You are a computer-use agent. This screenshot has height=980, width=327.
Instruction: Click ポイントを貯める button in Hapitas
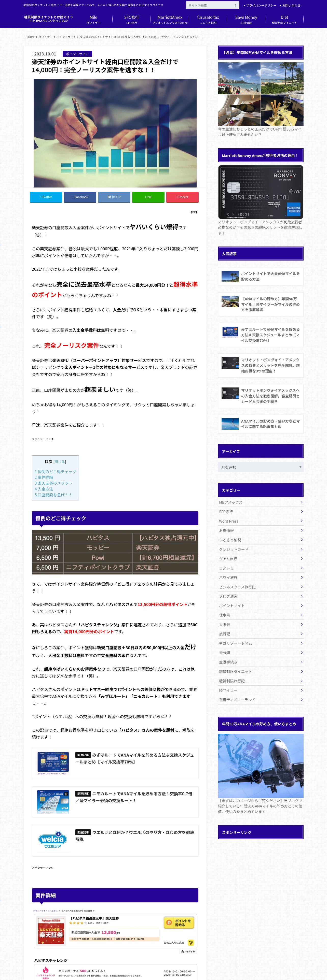[179, 923]
